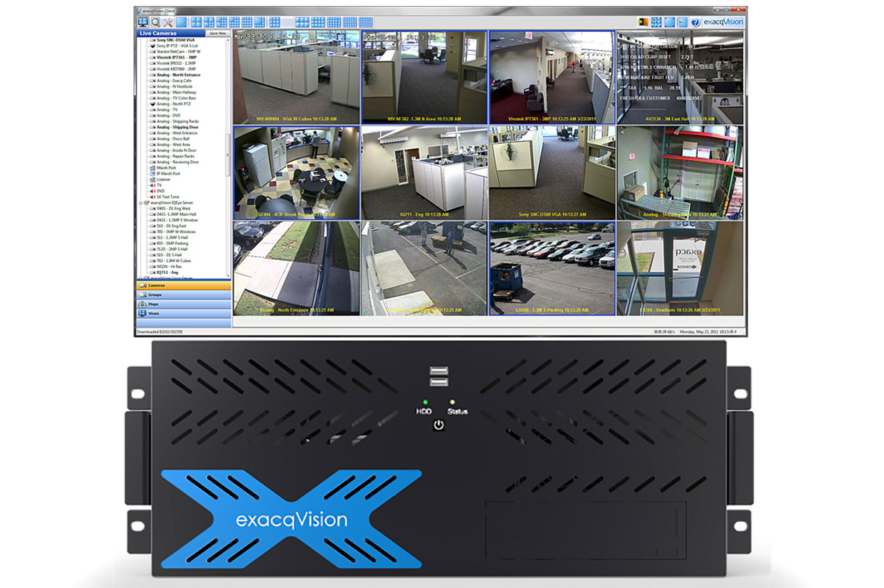Select Analog - West Entrance

(x=177, y=133)
